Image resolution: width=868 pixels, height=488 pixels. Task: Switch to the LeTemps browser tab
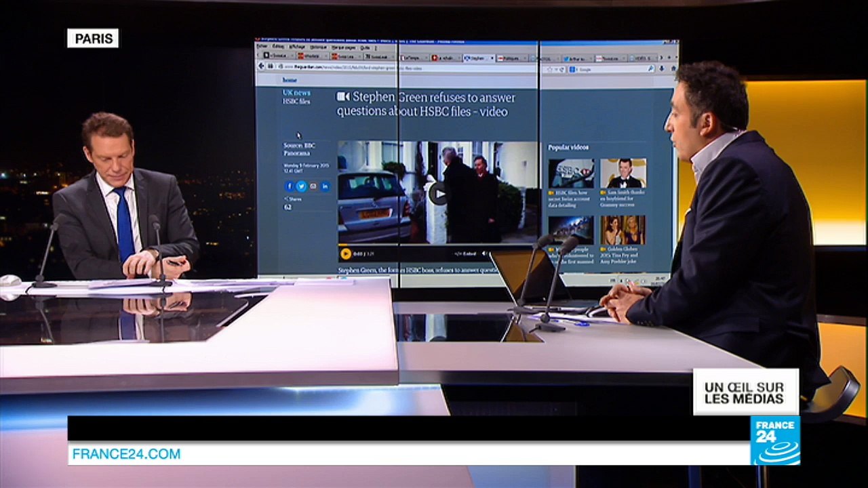point(413,58)
